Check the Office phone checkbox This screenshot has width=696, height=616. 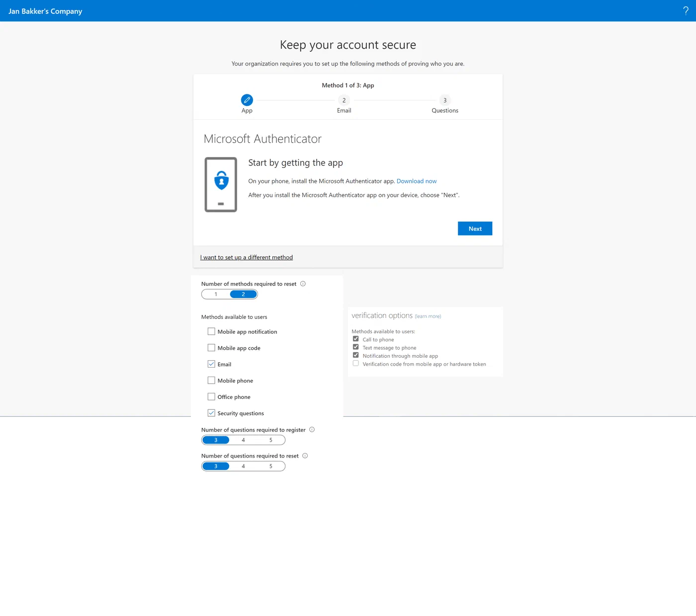(x=211, y=397)
